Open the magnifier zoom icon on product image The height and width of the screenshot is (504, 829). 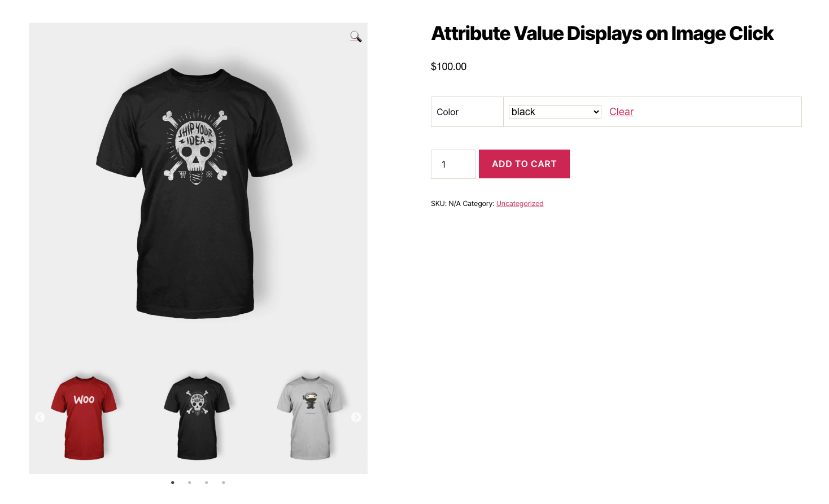click(356, 37)
